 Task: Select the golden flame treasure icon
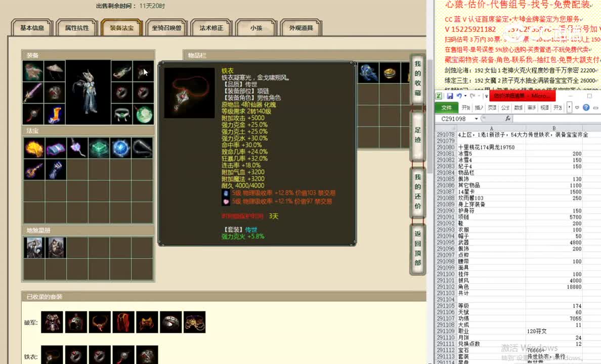(x=34, y=148)
